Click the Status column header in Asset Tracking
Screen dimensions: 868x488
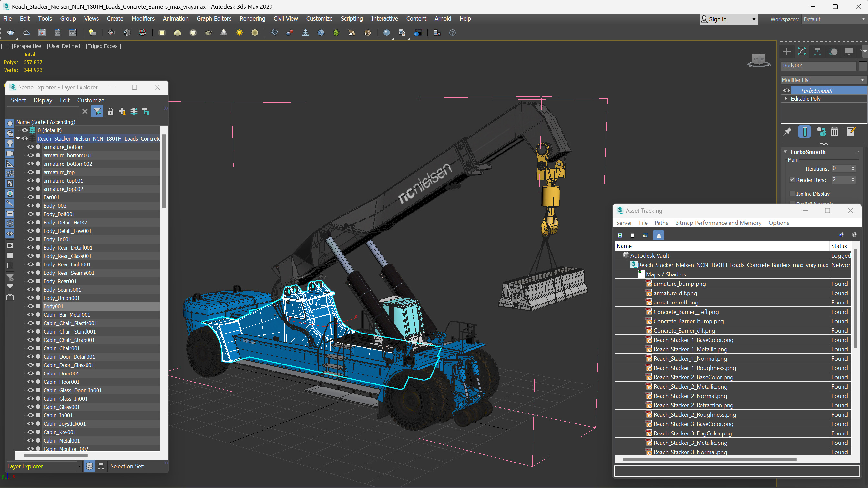click(839, 246)
